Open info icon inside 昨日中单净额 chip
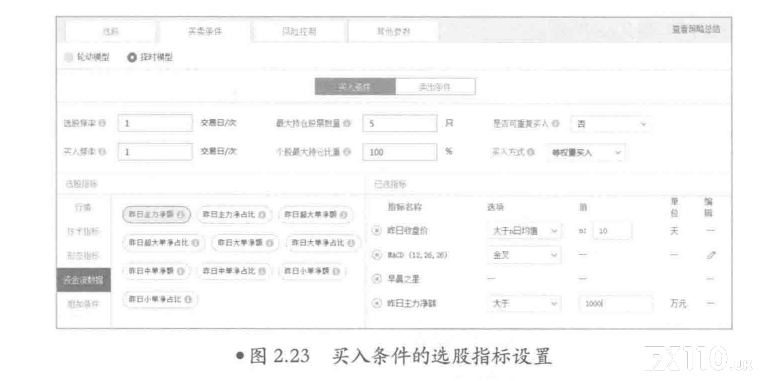 [x=181, y=271]
